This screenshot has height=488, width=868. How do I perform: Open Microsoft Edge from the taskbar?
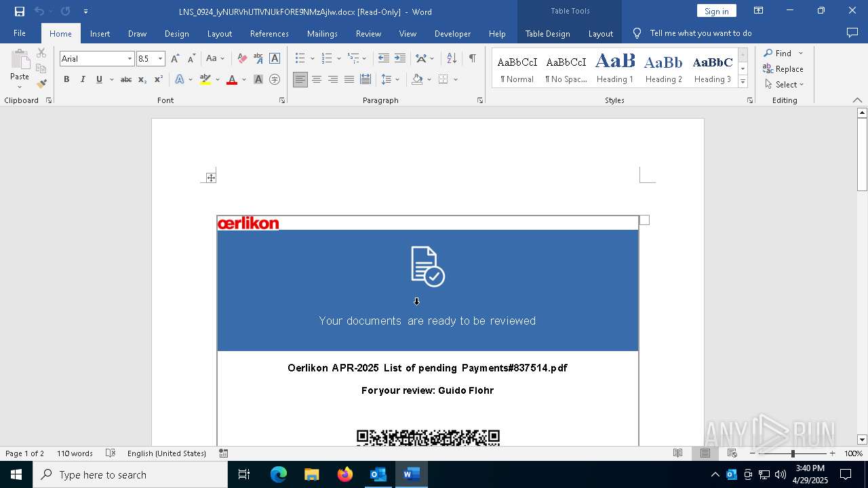point(279,474)
